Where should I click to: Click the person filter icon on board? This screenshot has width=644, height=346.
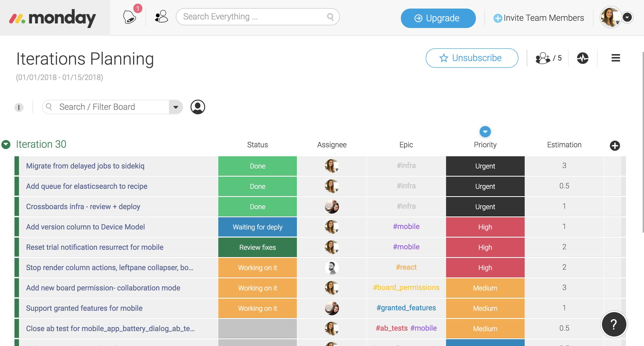click(197, 107)
